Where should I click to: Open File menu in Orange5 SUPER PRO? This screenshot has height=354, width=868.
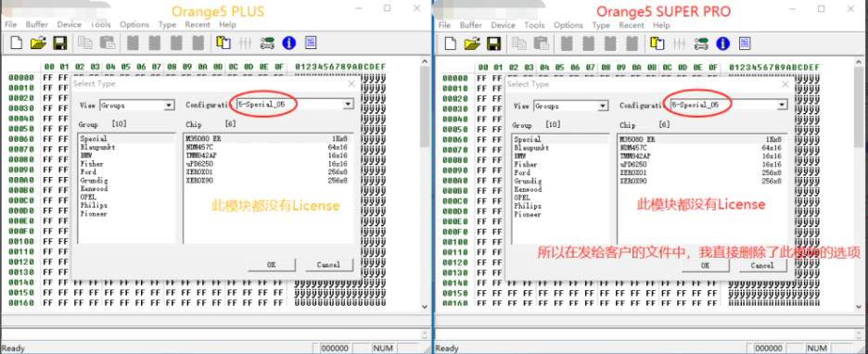444,25
